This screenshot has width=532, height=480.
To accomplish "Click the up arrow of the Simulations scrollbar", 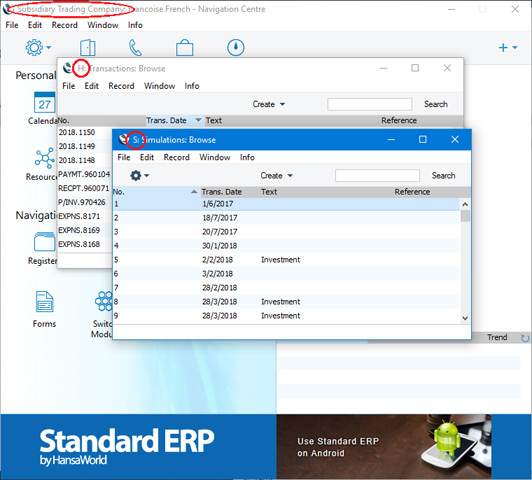I will pyautogui.click(x=465, y=204).
